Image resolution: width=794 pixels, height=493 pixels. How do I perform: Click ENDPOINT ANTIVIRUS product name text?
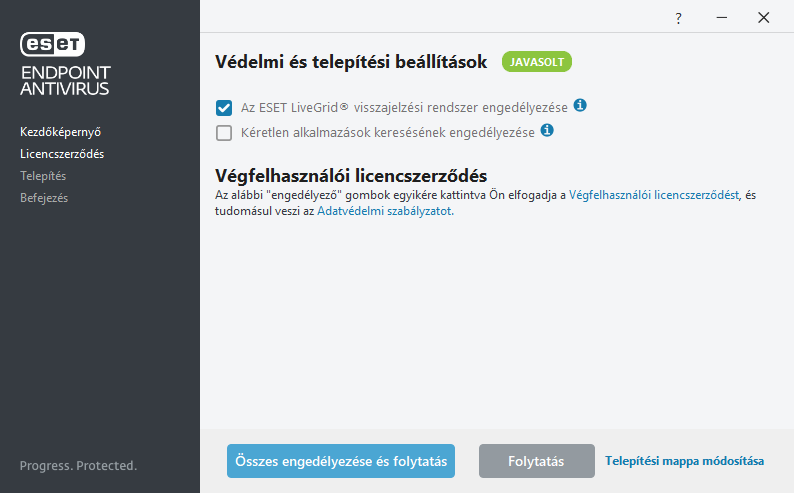[x=65, y=80]
